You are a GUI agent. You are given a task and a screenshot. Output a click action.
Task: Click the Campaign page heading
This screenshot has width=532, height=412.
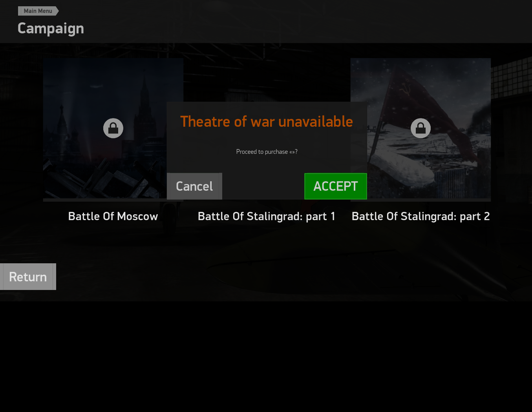point(51,28)
